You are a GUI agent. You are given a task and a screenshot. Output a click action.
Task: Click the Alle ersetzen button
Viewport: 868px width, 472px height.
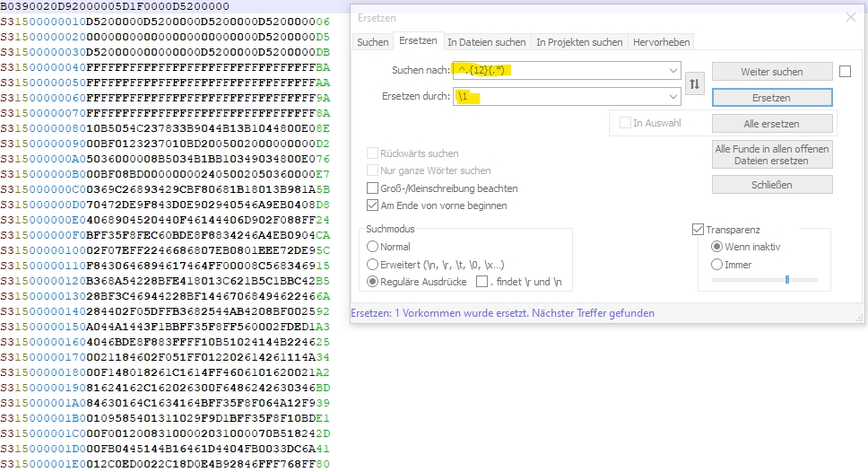pos(771,124)
